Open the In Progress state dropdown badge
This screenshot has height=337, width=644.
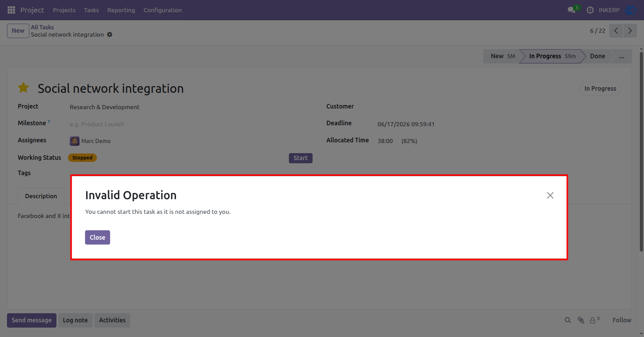pos(600,89)
